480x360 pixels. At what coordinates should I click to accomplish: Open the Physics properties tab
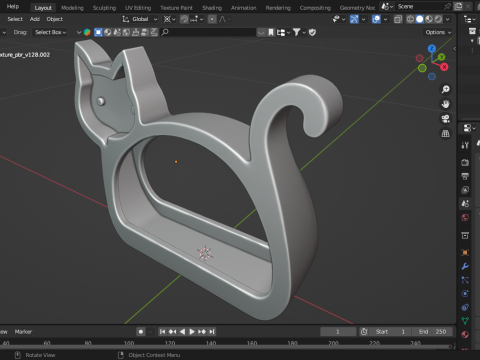465,293
